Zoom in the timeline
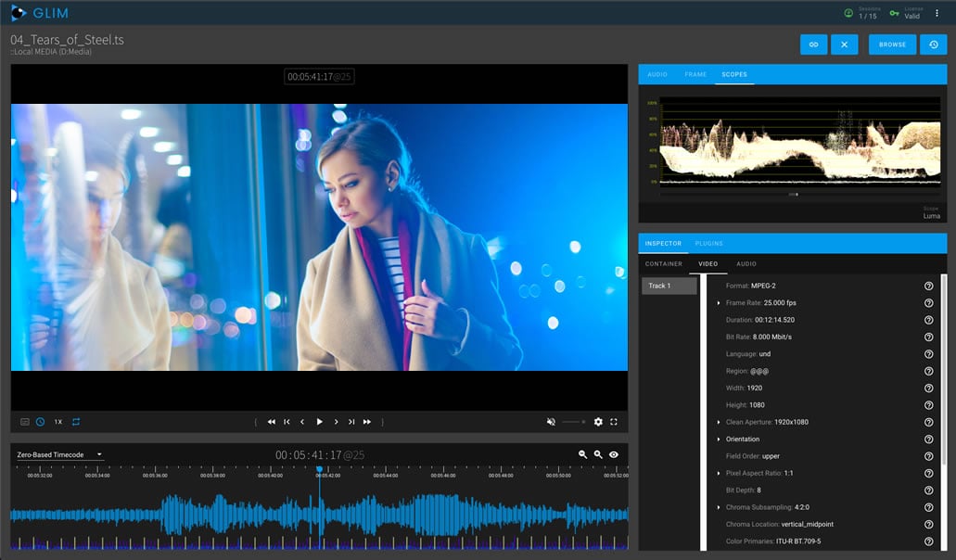 [x=598, y=454]
